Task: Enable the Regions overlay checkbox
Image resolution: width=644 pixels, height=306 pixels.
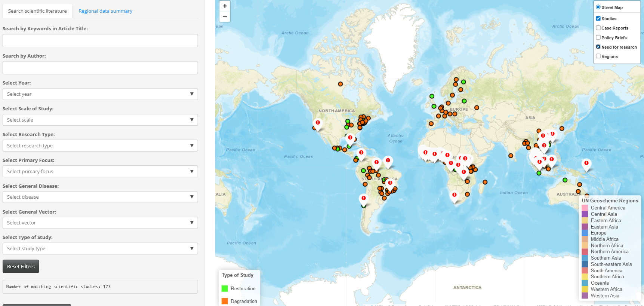Action: (x=598, y=56)
